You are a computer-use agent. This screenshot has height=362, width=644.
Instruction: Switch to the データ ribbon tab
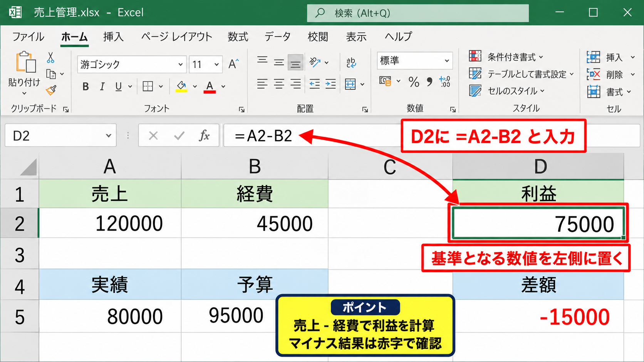[x=277, y=37]
